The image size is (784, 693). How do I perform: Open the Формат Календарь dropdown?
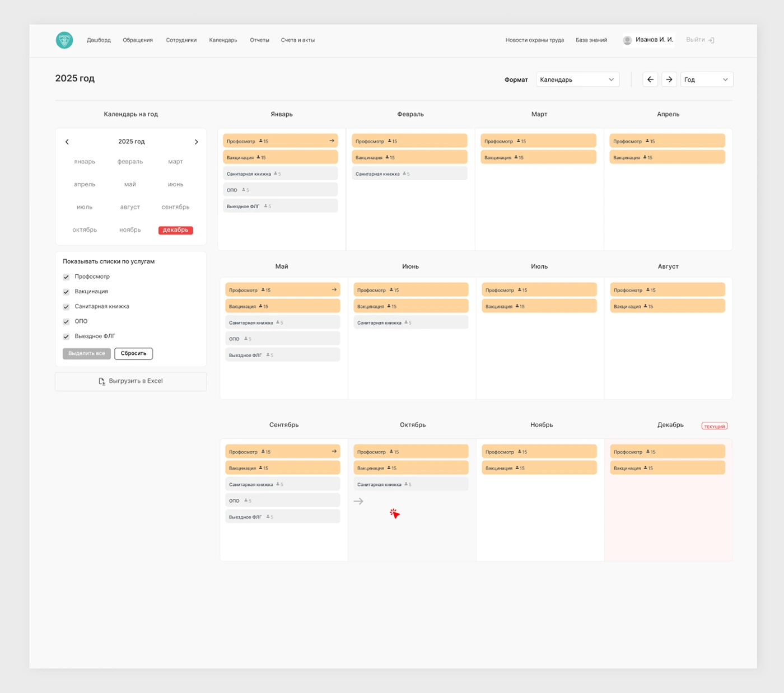(577, 79)
